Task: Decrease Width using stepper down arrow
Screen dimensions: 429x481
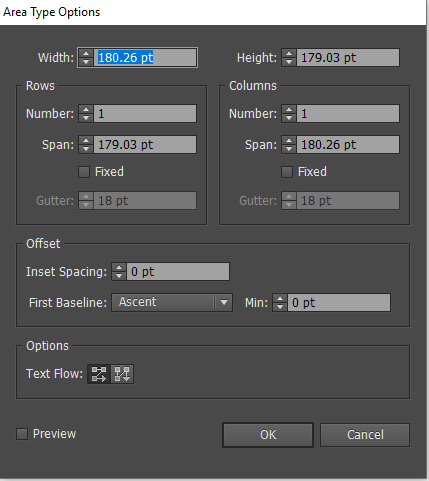Action: 86,62
